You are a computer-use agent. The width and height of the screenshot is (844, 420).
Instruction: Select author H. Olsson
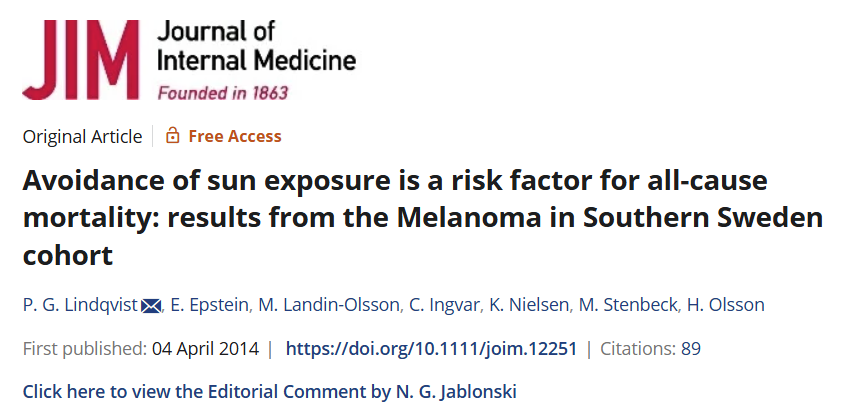tap(716, 304)
